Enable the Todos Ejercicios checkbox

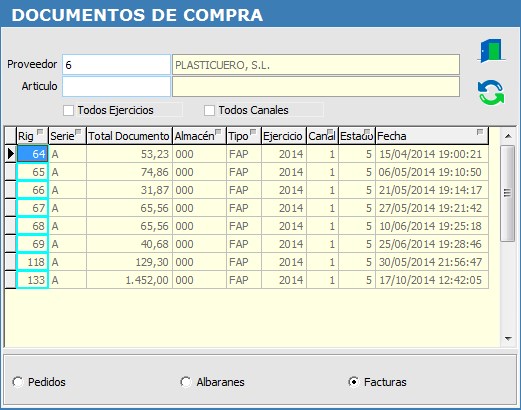point(68,110)
